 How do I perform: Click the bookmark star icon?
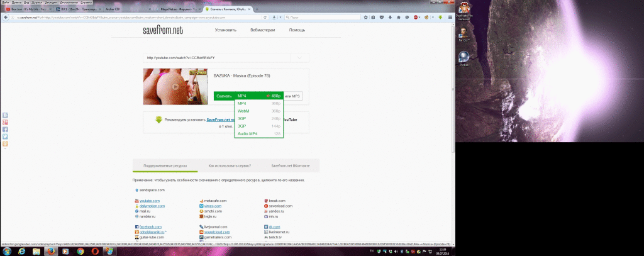tap(365, 18)
